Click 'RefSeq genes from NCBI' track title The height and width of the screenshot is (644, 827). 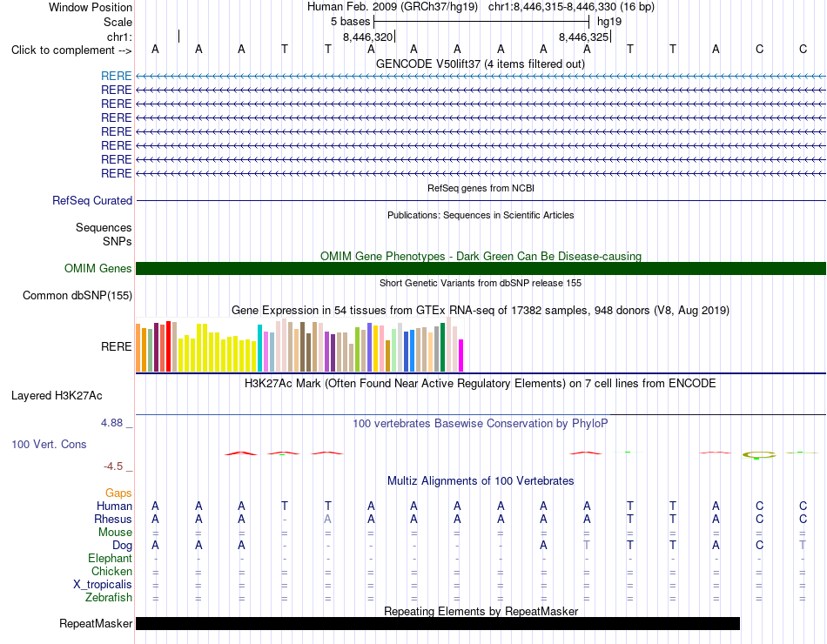tap(481, 188)
